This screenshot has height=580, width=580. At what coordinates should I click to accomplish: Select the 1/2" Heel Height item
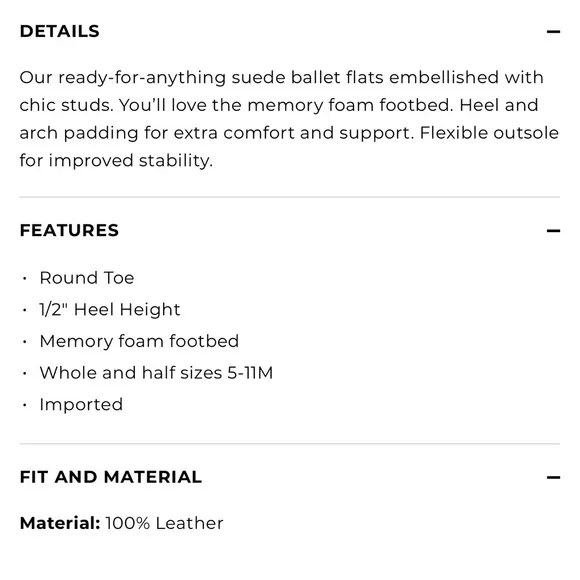[110, 310]
